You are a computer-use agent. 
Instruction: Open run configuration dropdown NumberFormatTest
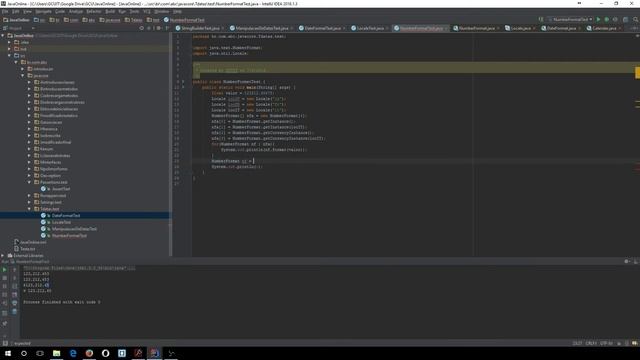(x=570, y=19)
